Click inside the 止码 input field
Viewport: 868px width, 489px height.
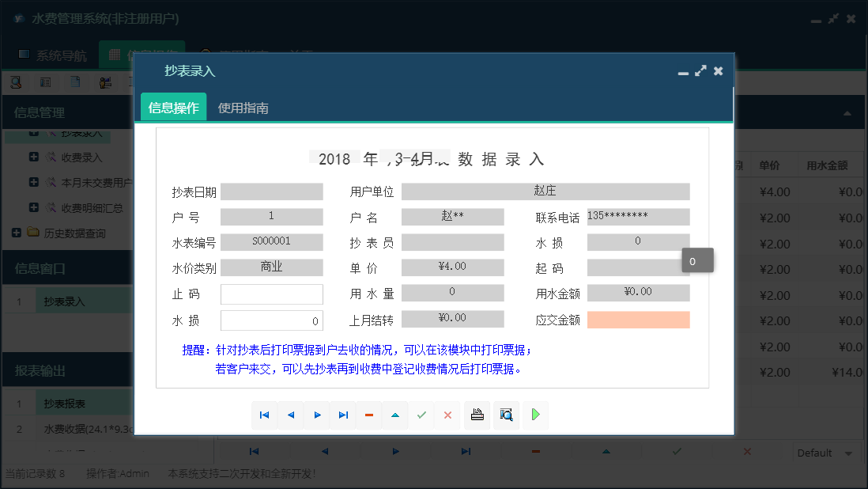(271, 294)
